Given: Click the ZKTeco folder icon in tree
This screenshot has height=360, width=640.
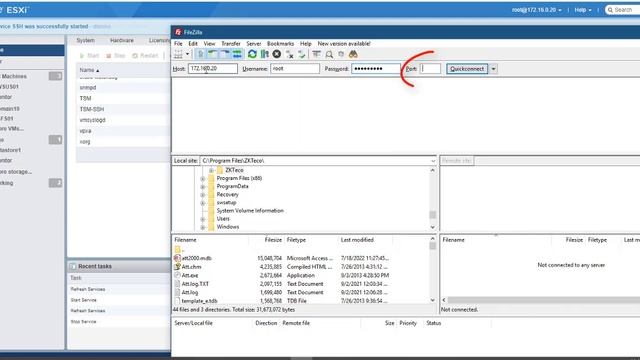Looking at the screenshot, I should coord(220,170).
